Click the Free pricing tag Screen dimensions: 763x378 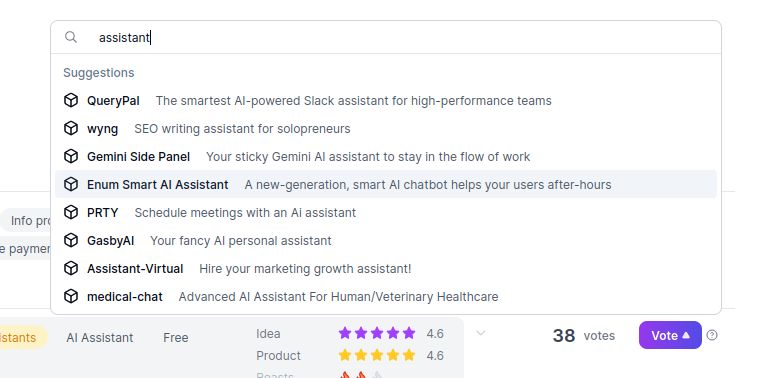(x=176, y=338)
